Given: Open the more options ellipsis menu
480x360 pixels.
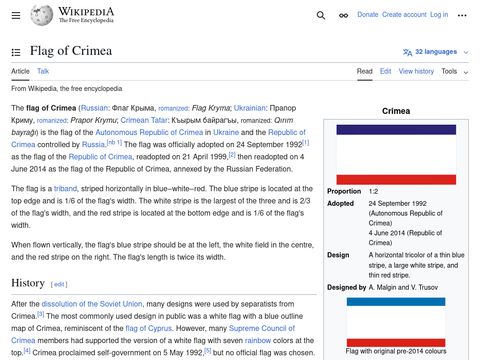Looking at the screenshot, I should [462, 15].
